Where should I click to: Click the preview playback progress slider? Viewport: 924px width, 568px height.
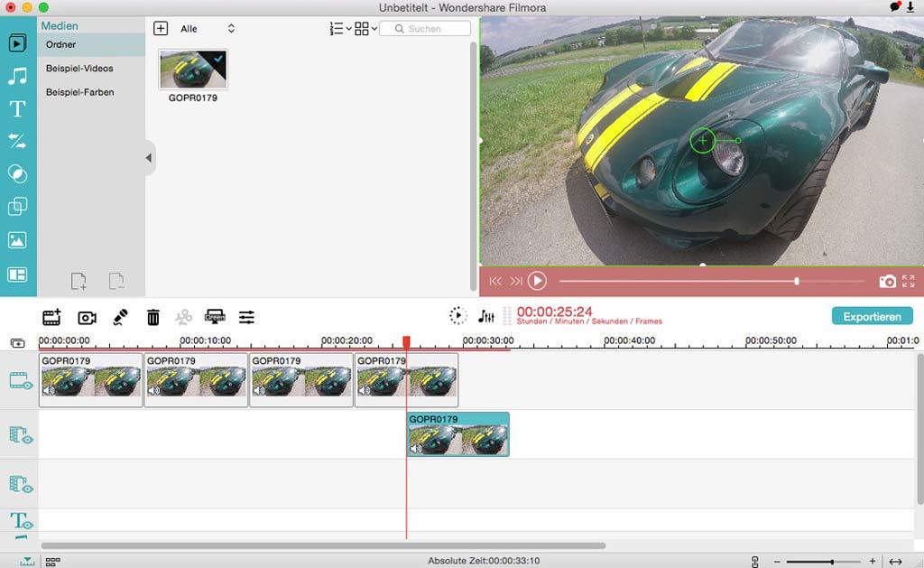pyautogui.click(x=711, y=282)
